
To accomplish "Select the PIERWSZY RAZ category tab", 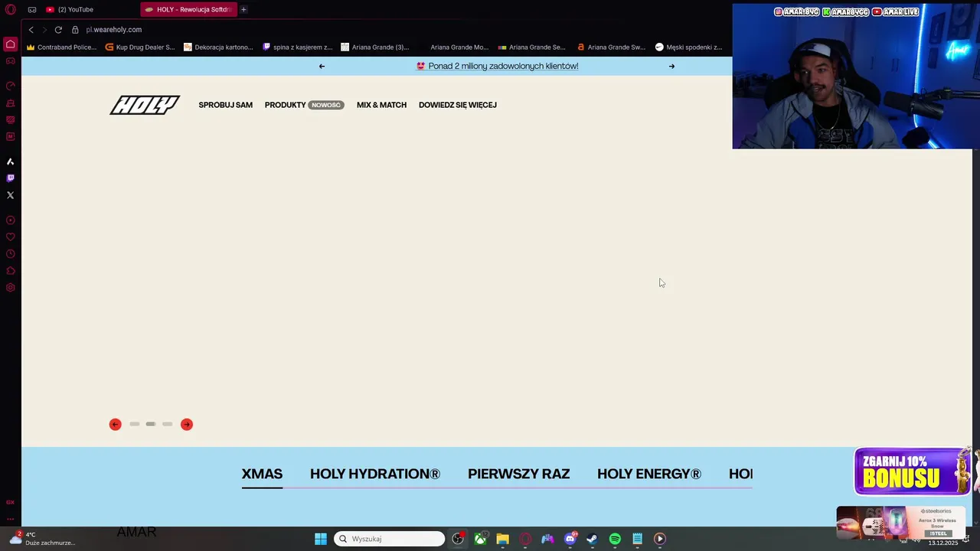I will pos(518,474).
